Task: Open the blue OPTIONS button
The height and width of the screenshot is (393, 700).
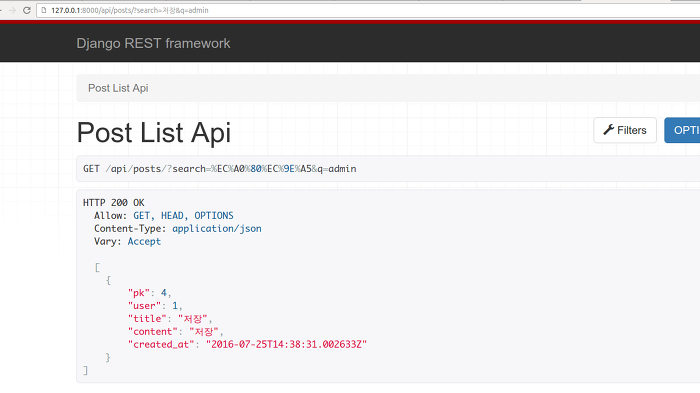Action: pyautogui.click(x=682, y=130)
